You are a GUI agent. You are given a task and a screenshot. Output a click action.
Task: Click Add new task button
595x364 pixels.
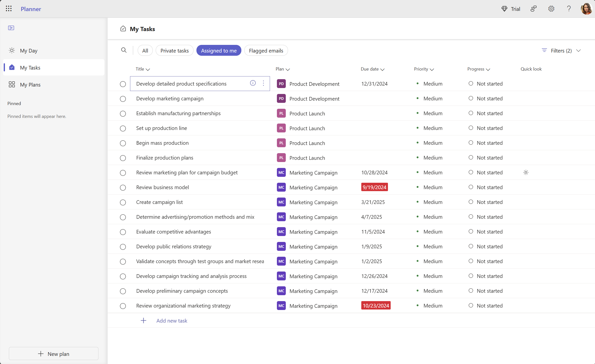pos(172,320)
